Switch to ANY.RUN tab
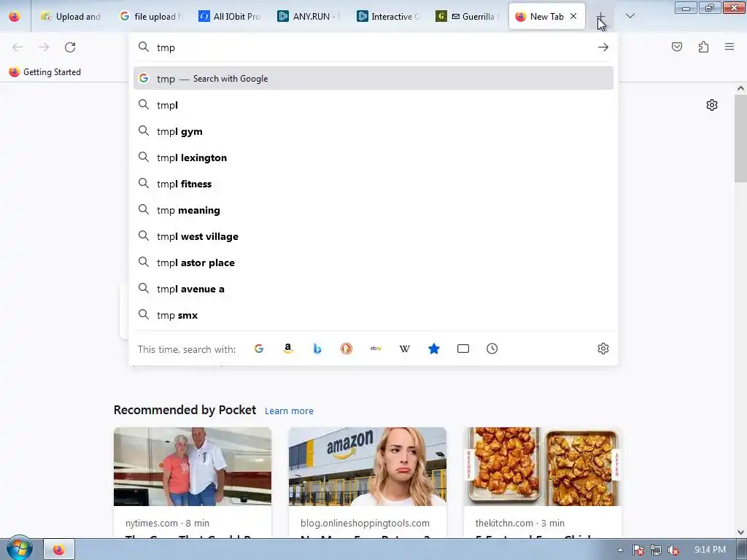This screenshot has width=747, height=560. click(309, 17)
